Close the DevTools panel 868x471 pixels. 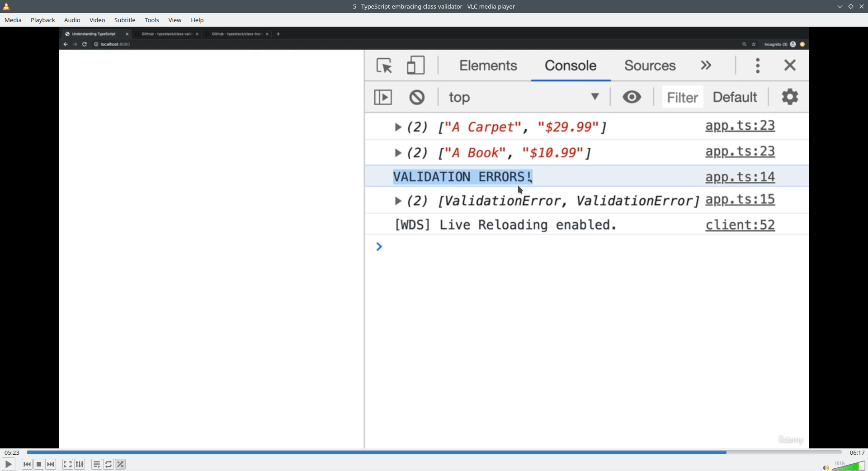coord(790,66)
